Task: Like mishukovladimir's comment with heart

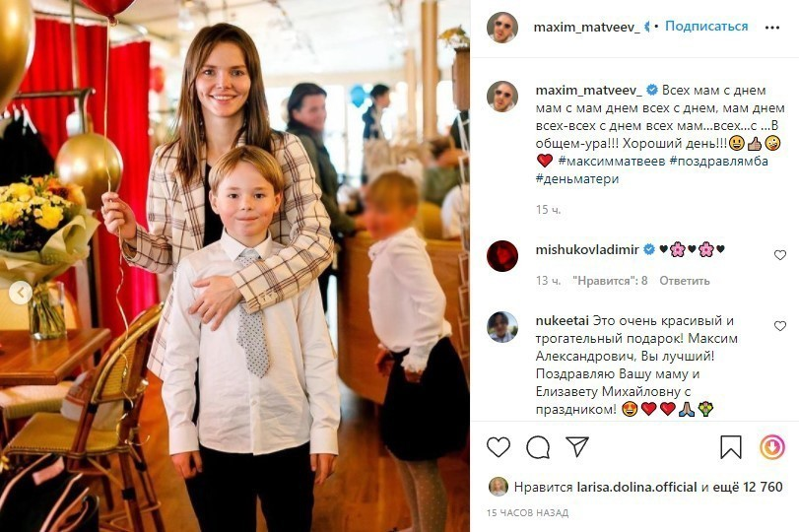Action: point(779,255)
